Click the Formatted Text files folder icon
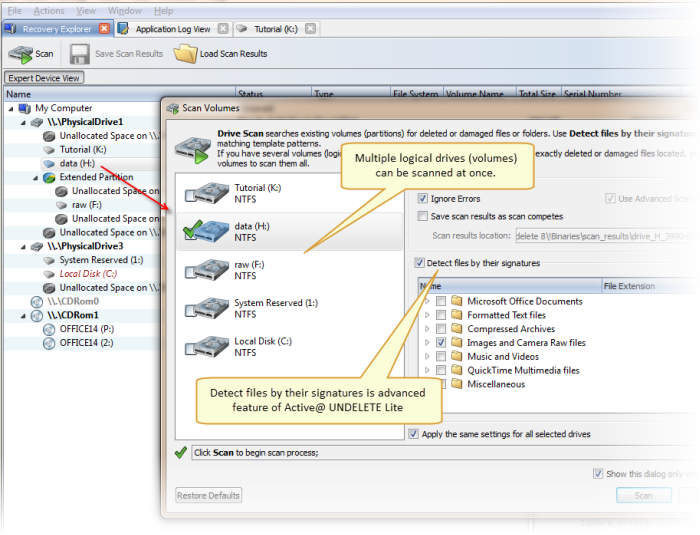This screenshot has height=535, width=700. [x=456, y=314]
